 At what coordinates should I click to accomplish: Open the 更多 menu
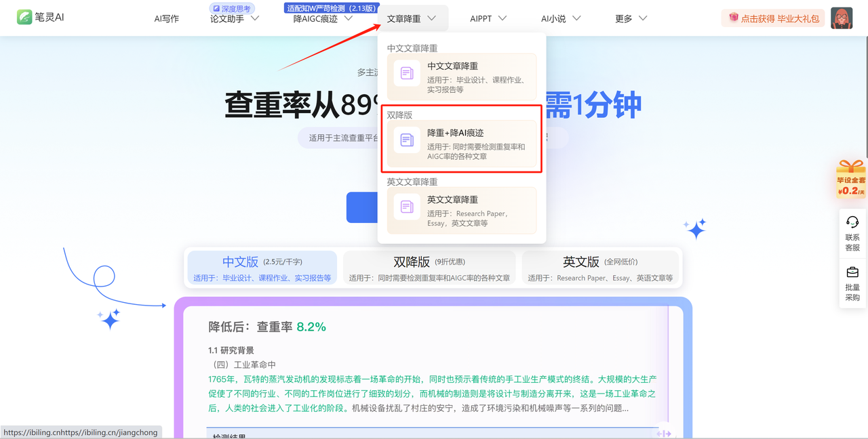click(x=624, y=19)
